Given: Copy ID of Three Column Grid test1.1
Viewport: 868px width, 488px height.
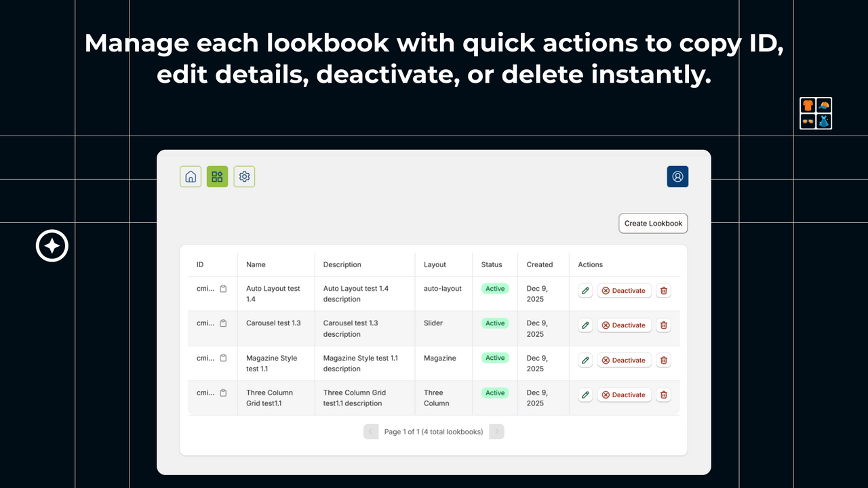Looking at the screenshot, I should (224, 392).
